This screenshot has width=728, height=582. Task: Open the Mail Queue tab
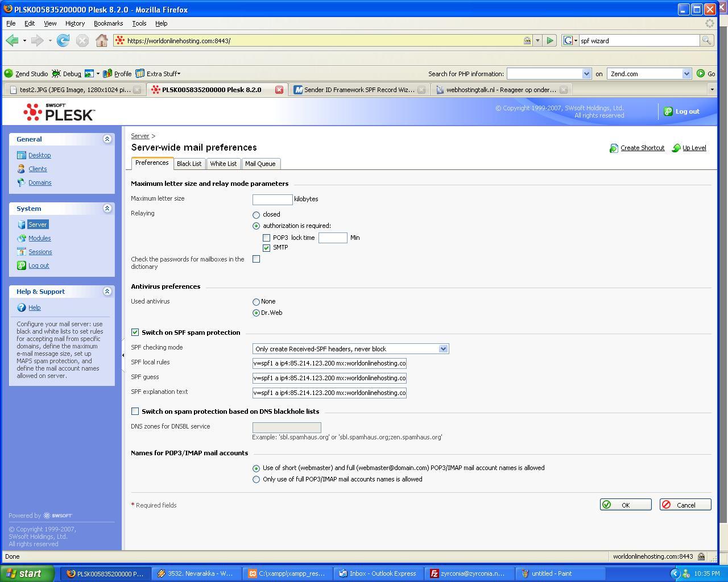click(x=260, y=164)
